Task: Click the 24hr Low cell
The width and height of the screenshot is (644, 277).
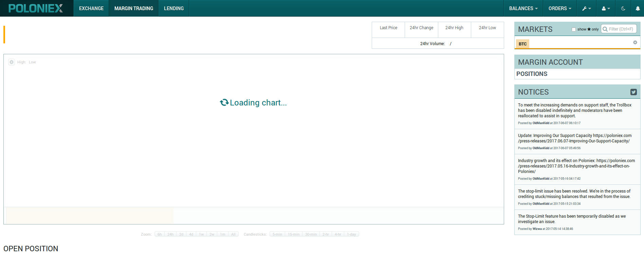Action: point(487,30)
